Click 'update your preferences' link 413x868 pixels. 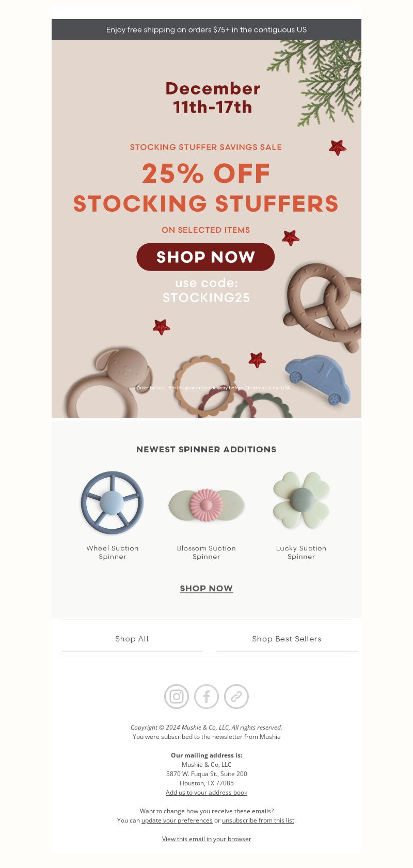tap(177, 820)
